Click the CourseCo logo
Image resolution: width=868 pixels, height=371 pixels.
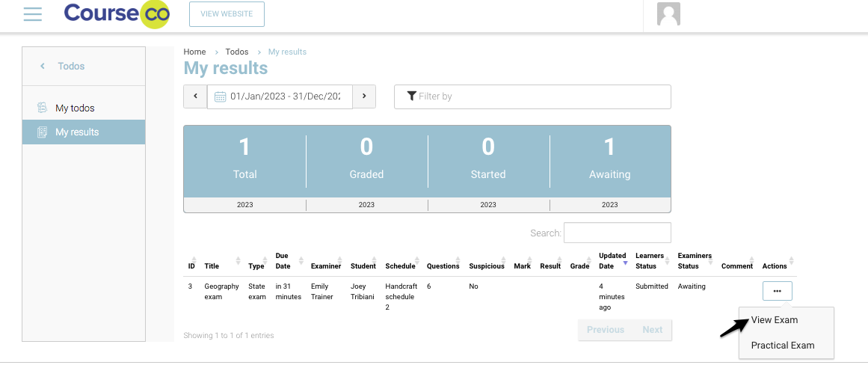[117, 14]
